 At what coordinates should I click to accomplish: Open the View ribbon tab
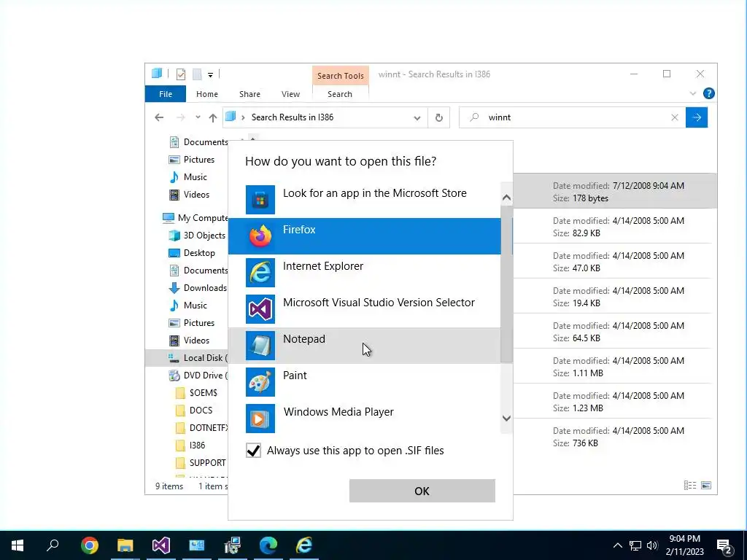coord(290,94)
